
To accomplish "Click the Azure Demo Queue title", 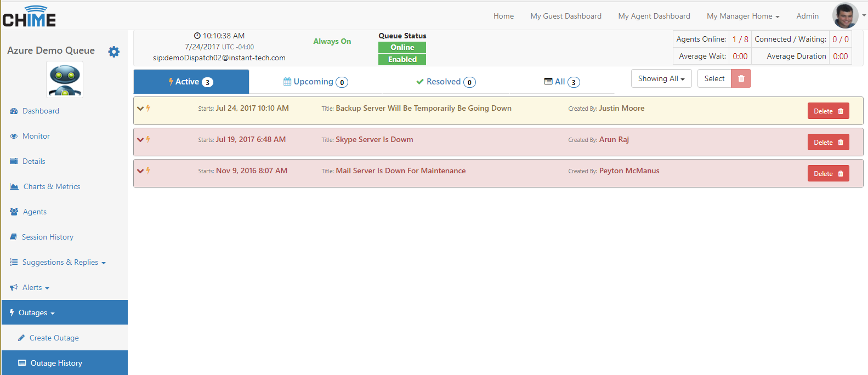I will point(51,50).
